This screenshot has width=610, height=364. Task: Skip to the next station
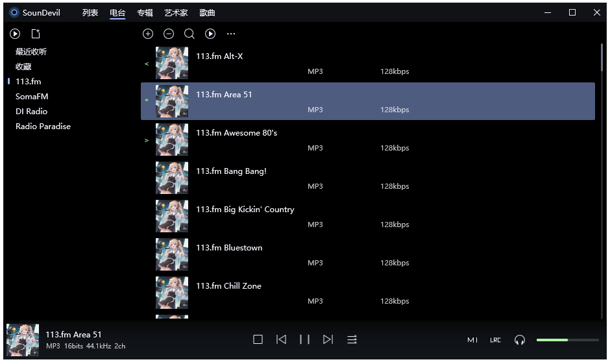(x=328, y=339)
